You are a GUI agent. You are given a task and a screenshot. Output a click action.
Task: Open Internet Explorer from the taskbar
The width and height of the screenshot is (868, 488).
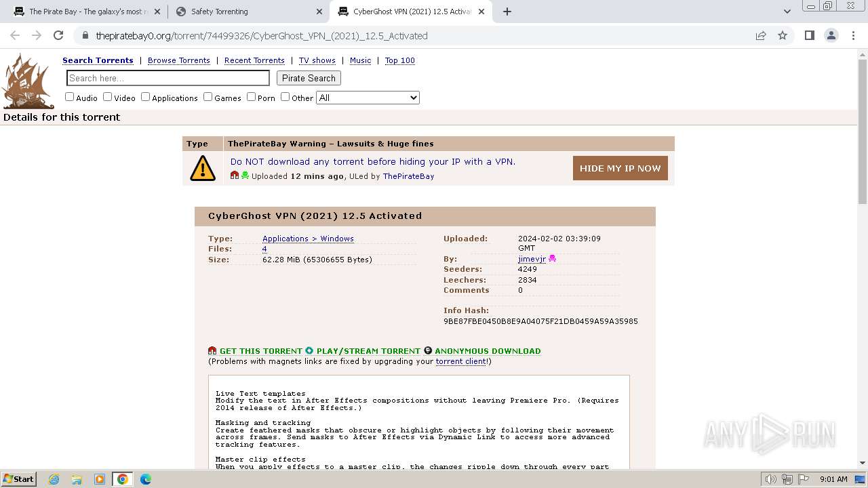(x=54, y=479)
